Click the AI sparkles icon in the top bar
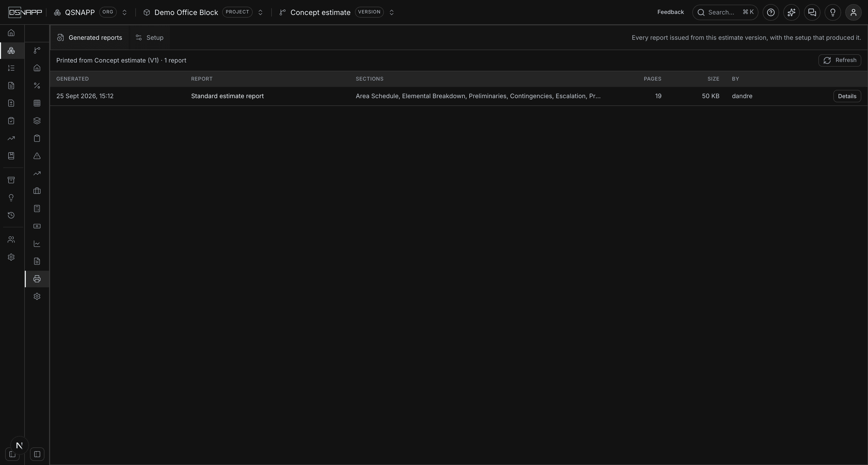 (x=792, y=12)
